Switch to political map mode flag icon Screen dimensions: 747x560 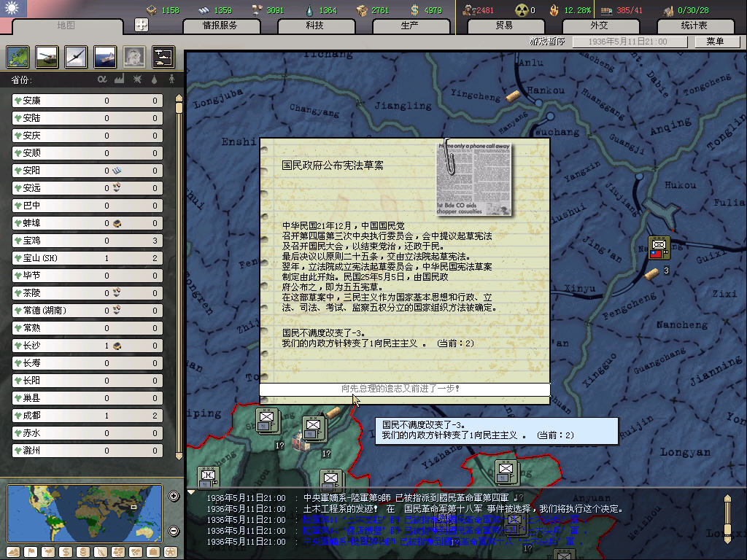(x=31, y=552)
